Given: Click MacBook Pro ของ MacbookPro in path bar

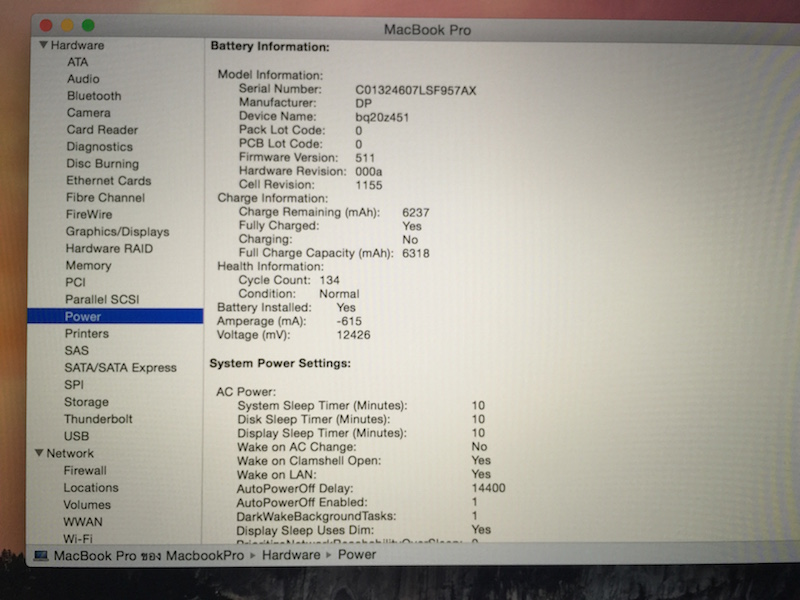Looking at the screenshot, I should tap(149, 556).
